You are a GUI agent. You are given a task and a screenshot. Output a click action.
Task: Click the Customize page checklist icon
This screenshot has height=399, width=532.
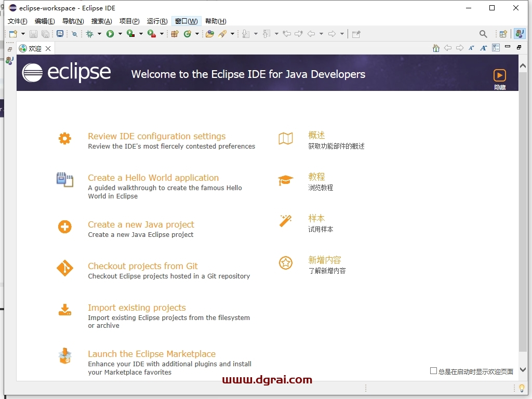[x=496, y=48]
